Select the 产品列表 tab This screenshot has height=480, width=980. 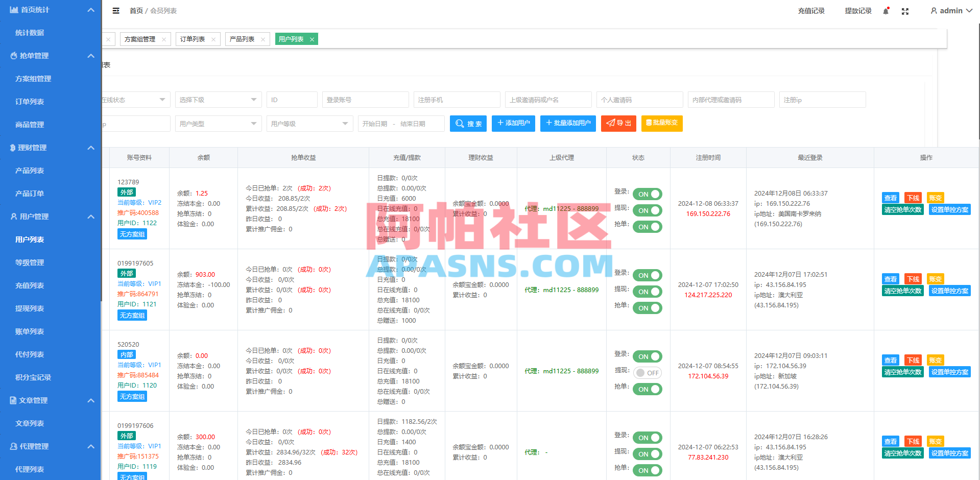click(243, 39)
